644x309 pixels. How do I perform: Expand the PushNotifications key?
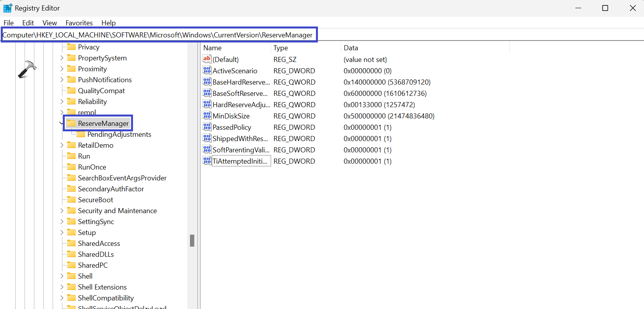pos(62,79)
